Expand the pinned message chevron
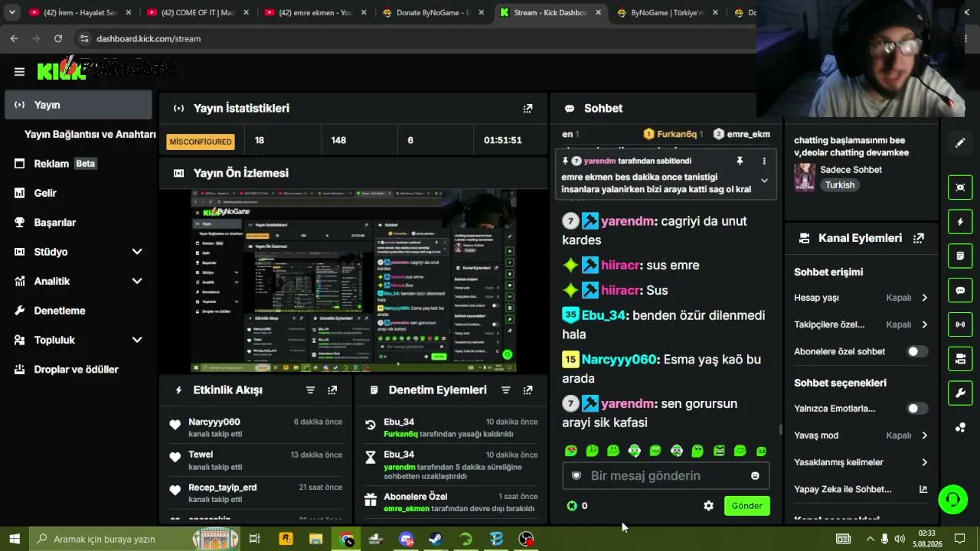The image size is (980, 551). coord(763,181)
